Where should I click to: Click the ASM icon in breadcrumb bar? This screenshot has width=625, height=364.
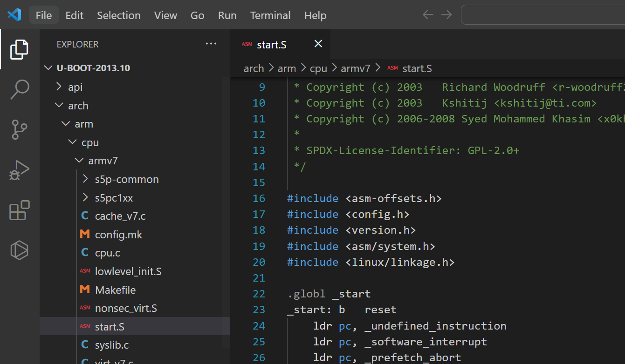[x=392, y=68]
